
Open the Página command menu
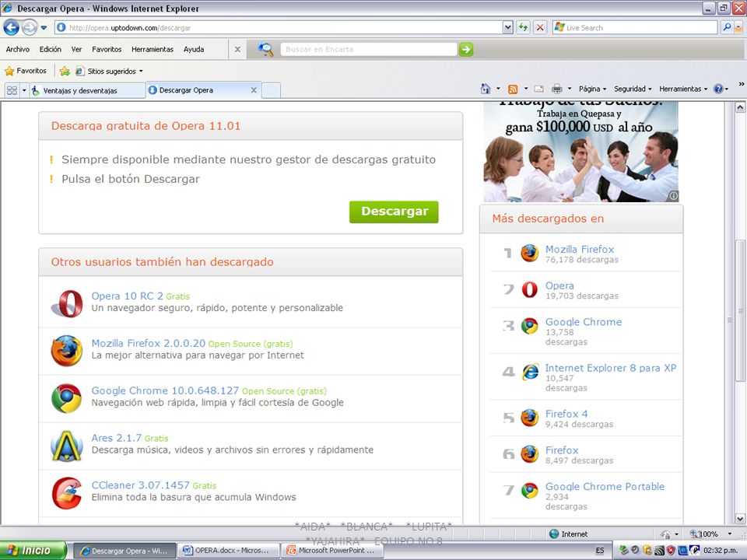click(x=593, y=89)
